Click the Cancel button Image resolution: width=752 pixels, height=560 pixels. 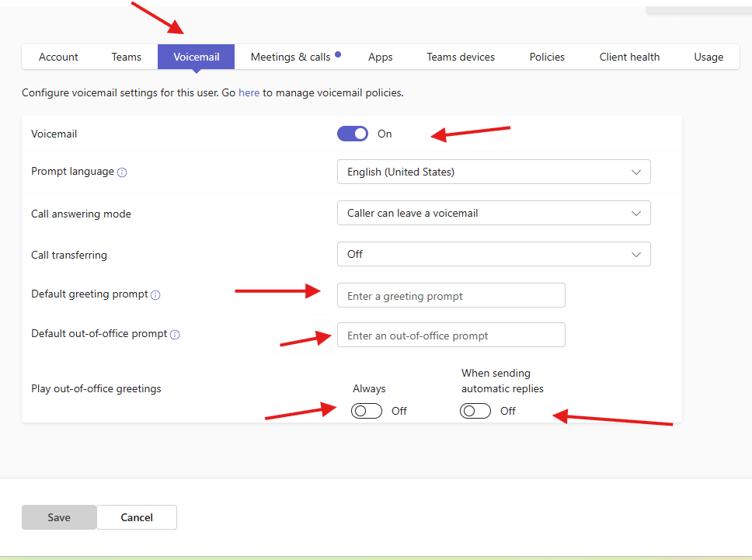point(137,517)
